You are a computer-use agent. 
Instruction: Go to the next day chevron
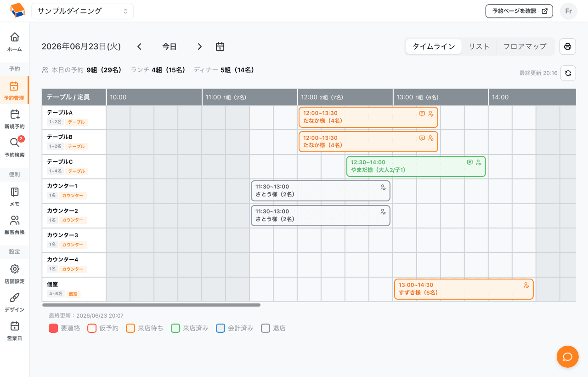coord(199,46)
